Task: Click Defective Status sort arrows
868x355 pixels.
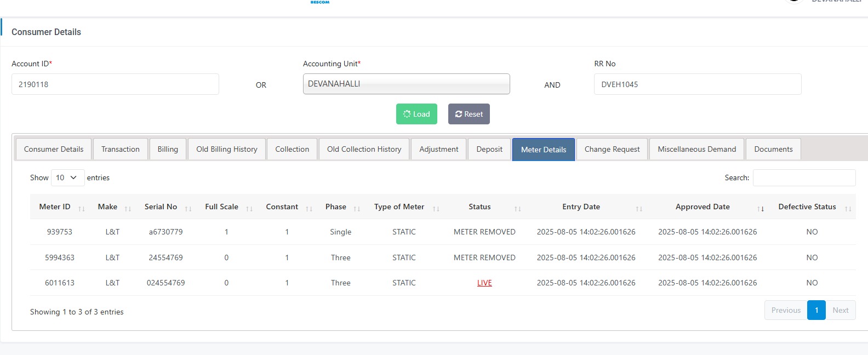Action: 848,208
